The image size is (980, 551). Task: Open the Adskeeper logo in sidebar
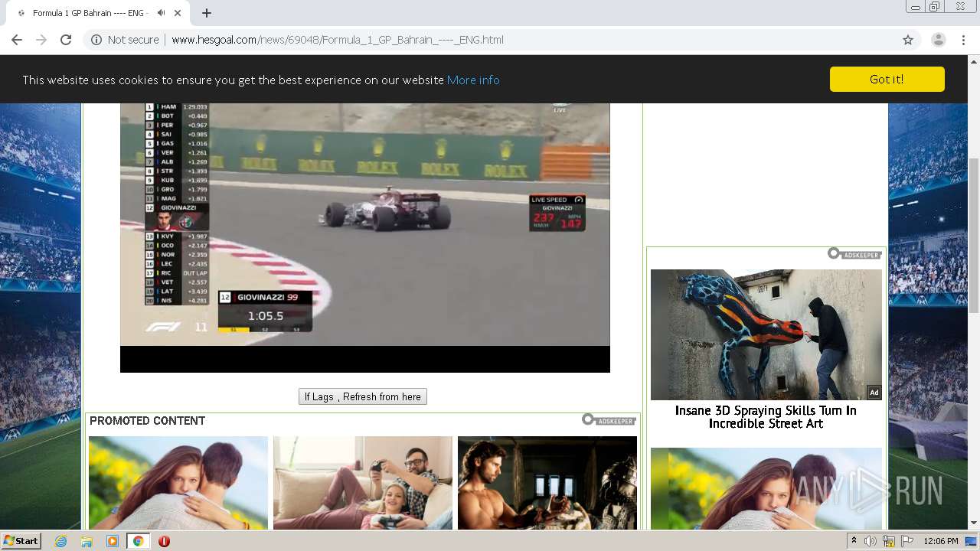[854, 253]
